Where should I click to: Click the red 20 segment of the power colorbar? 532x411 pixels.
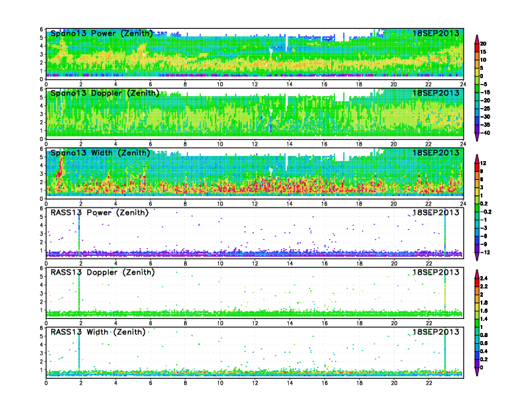pyautogui.click(x=477, y=48)
